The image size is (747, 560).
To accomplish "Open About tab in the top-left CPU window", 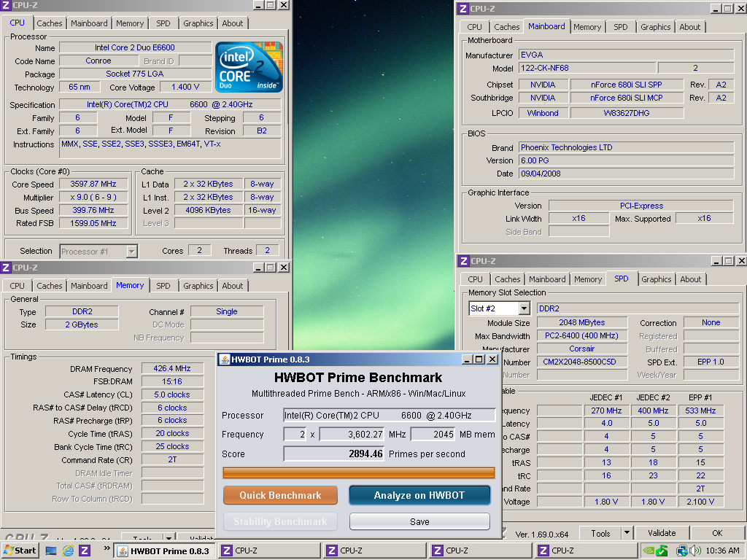I will point(233,23).
